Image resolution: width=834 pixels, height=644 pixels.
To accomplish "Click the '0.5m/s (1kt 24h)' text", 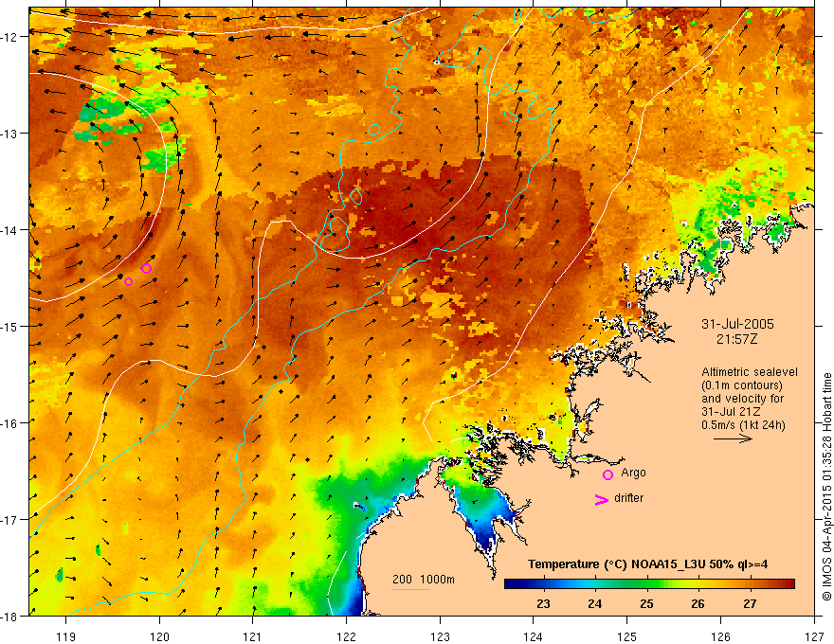I will click(743, 424).
